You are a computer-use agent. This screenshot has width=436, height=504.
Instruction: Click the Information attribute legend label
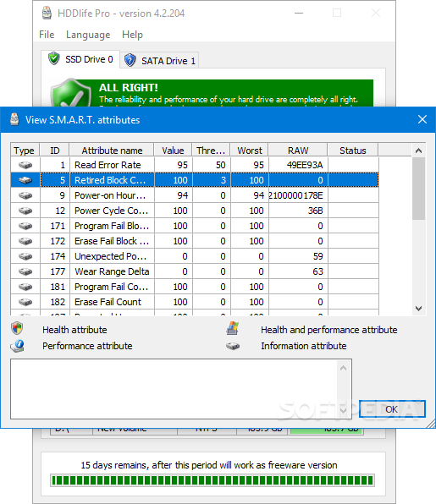[x=303, y=346]
